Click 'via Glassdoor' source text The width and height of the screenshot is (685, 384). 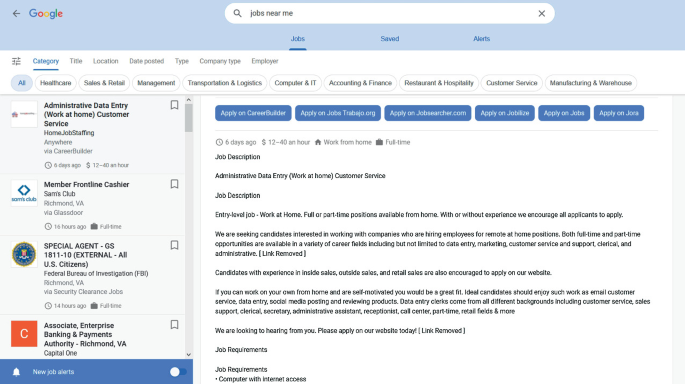(63, 213)
